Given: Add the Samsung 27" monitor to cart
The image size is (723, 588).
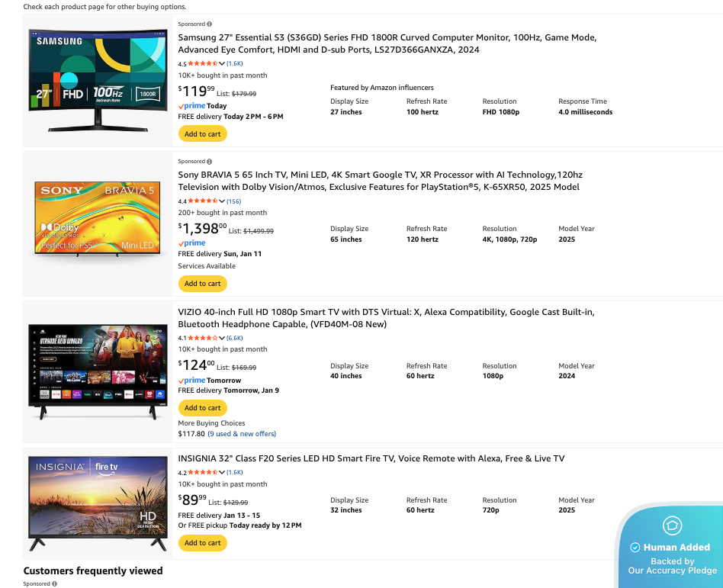Looking at the screenshot, I should coord(203,134).
